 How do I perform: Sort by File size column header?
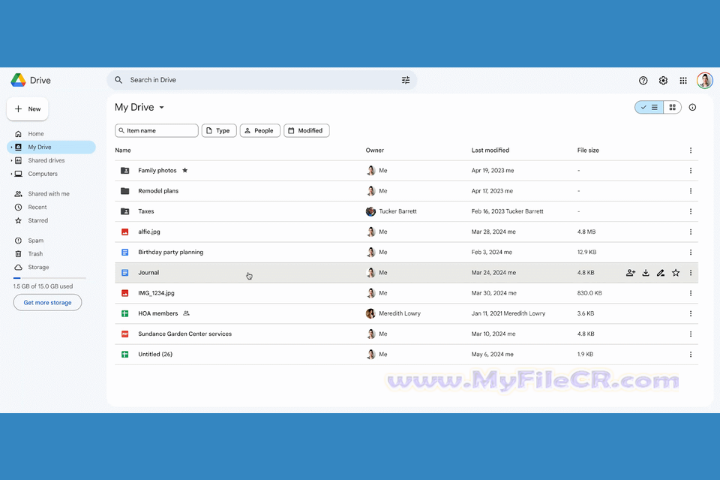(588, 150)
